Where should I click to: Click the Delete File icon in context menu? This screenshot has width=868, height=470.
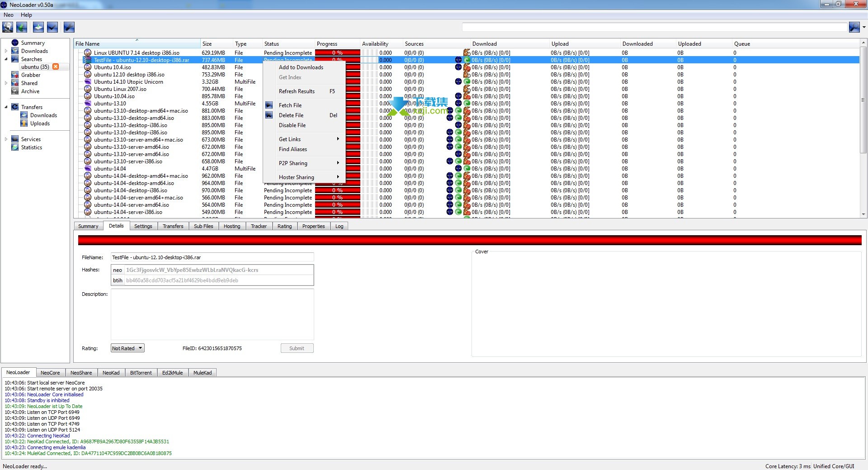click(x=269, y=115)
